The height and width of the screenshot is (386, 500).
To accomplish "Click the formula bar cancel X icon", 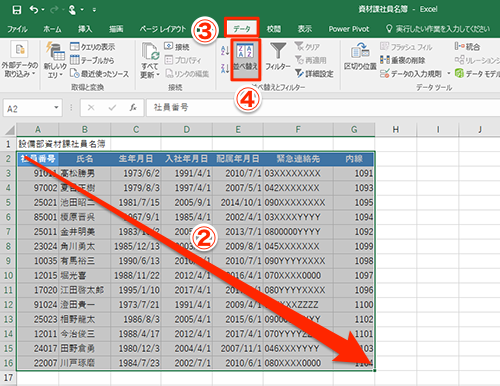I will 91,108.
